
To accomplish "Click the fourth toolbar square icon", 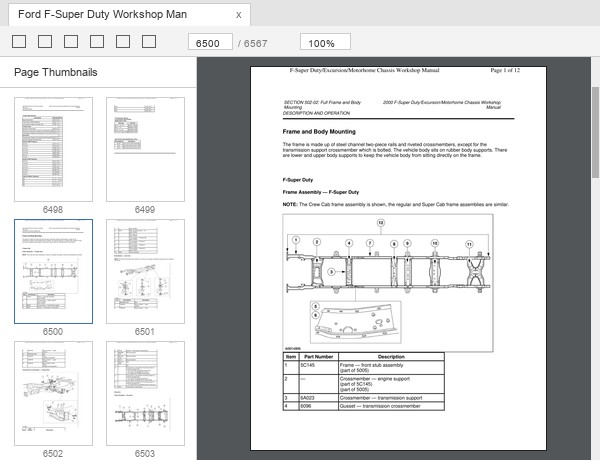I will coord(97,41).
